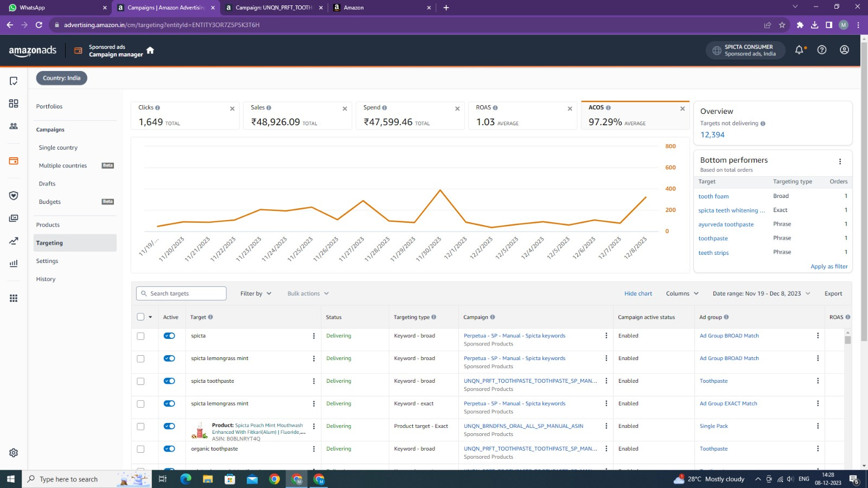Open the shield brand safety sidebar icon
The image size is (868, 488).
click(14, 196)
